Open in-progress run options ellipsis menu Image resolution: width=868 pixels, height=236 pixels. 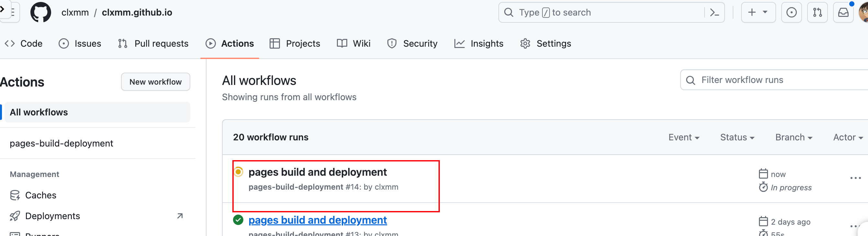click(855, 178)
